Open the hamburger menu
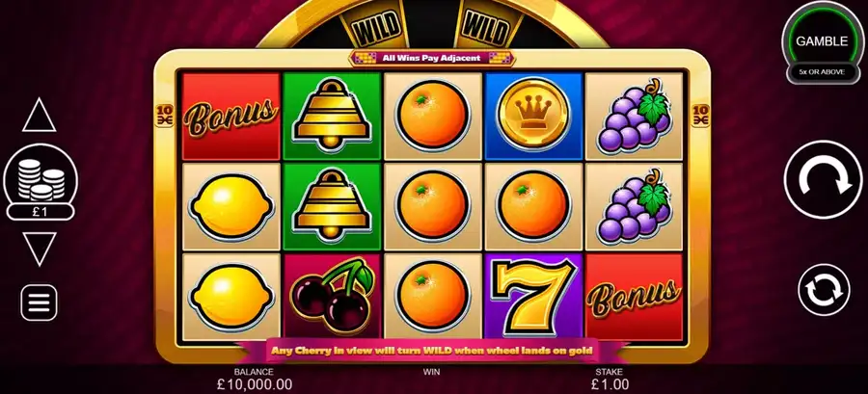Screen dimensions: 868x394 click(39, 302)
